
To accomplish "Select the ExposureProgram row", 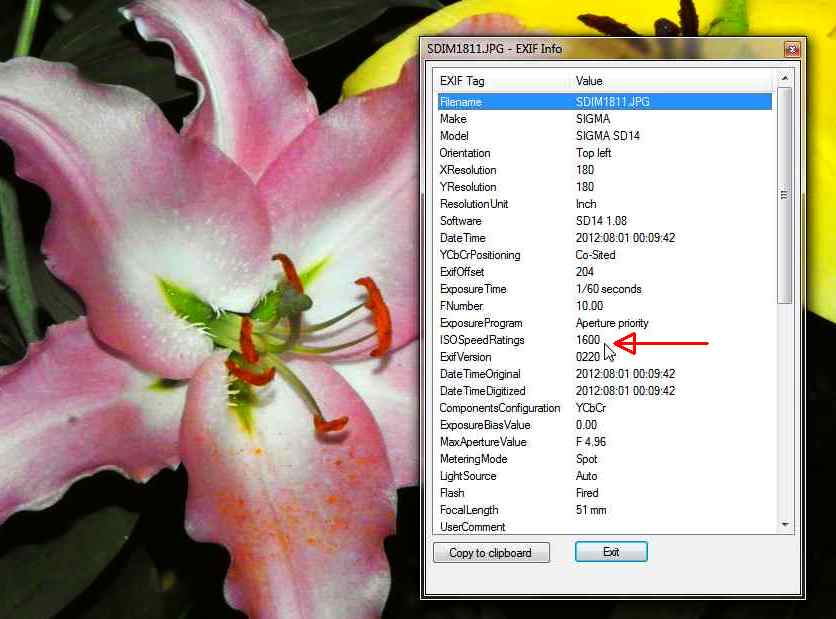I will 605,323.
